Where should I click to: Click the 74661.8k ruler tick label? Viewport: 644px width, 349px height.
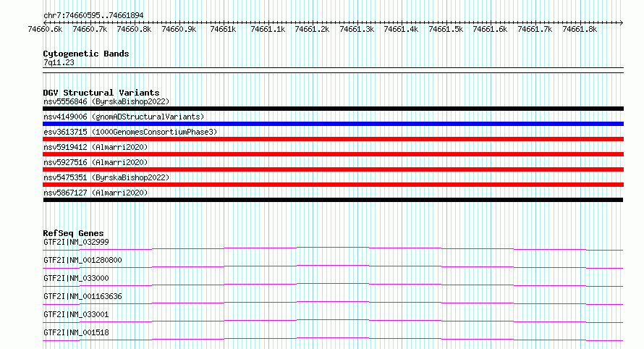(x=580, y=29)
